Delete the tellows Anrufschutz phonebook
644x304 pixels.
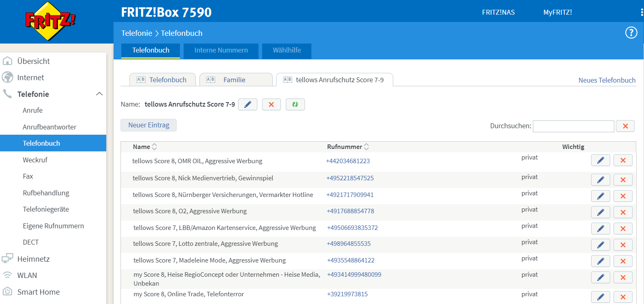272,105
